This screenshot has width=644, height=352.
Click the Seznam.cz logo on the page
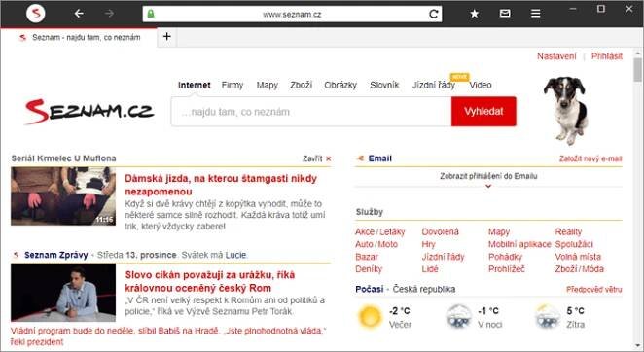click(89, 111)
